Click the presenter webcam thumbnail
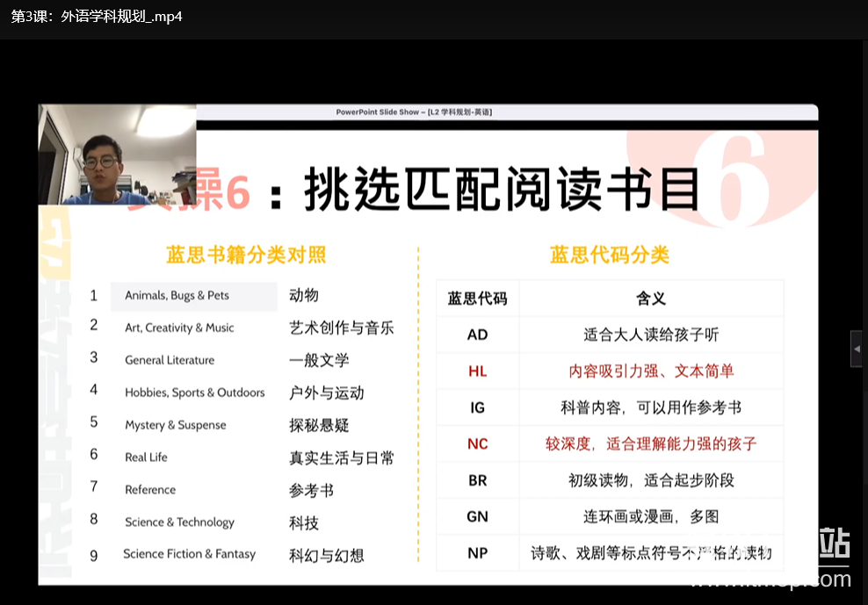The image size is (868, 605). click(117, 155)
